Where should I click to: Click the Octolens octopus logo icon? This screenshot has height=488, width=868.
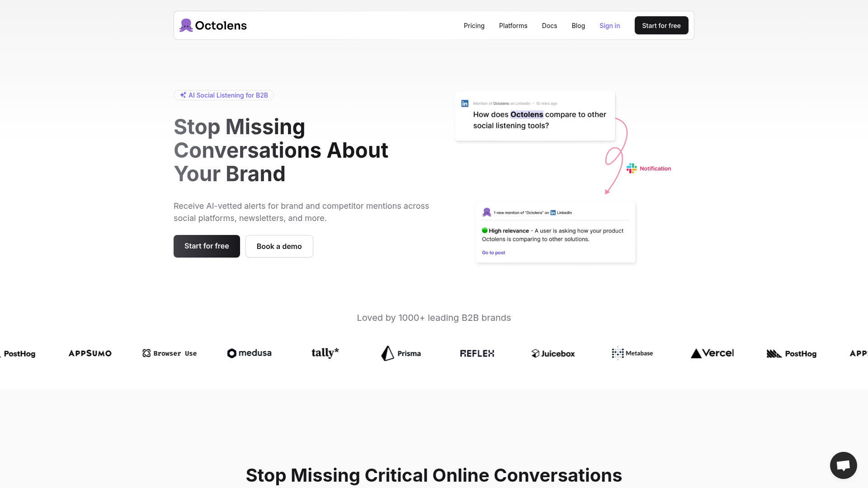(x=186, y=25)
